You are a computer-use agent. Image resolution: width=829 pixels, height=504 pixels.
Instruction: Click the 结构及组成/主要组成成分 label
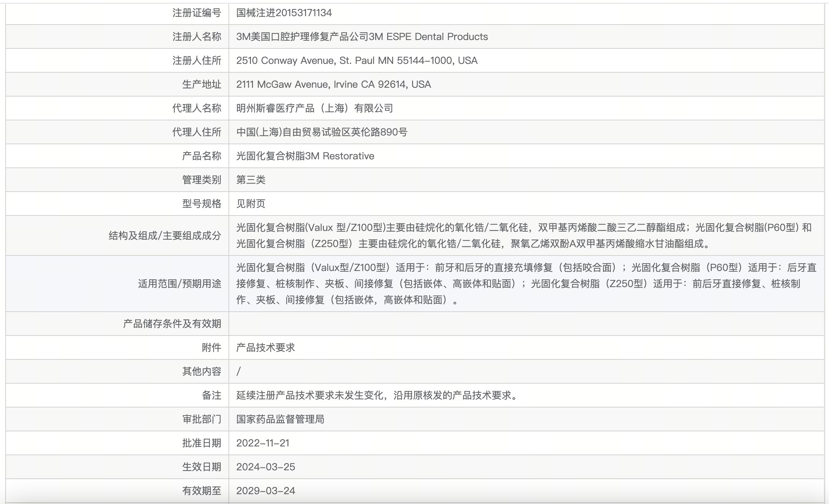pyautogui.click(x=165, y=236)
